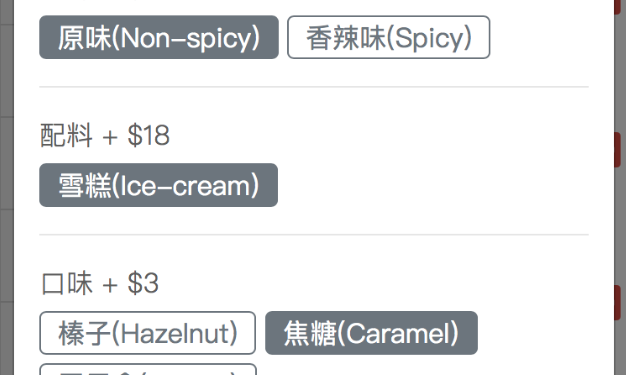
Task: Pick the 榛子(Hazelnut) flavor
Action: point(147,333)
